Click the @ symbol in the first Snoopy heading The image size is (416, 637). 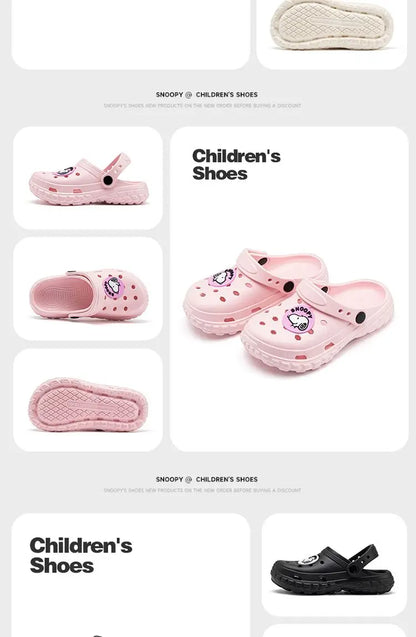188,95
